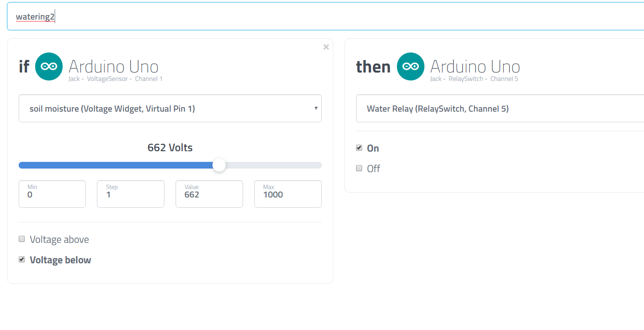
Task: Click the Value field showing 662
Action: (x=209, y=194)
